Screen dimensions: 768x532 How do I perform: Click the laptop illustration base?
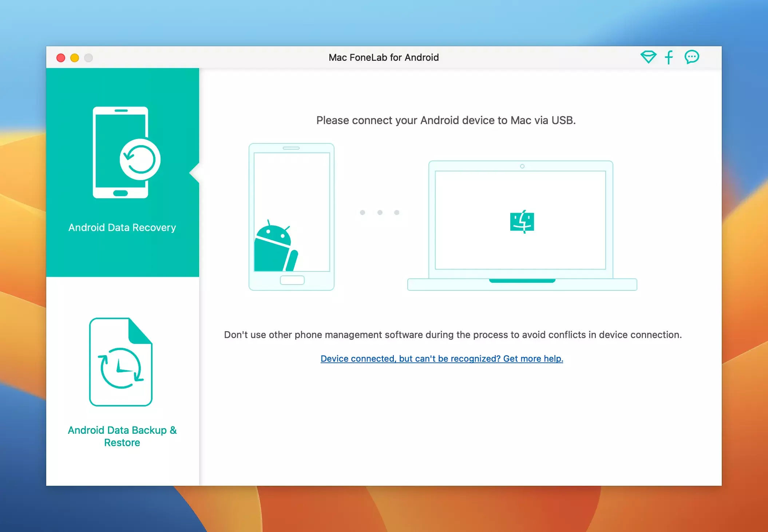tap(522, 285)
